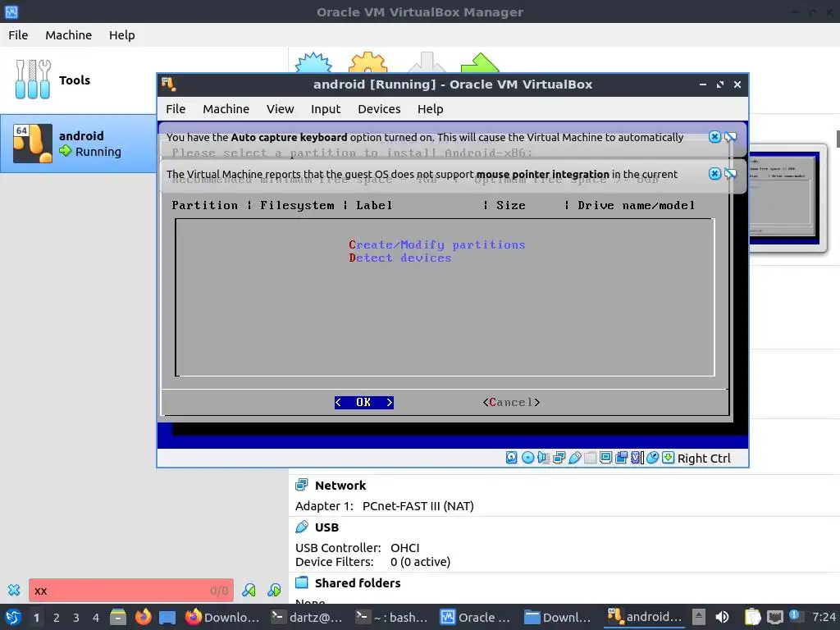Switch to Oracle VirtualBox Manager taskbar entry

pyautogui.click(x=477, y=617)
